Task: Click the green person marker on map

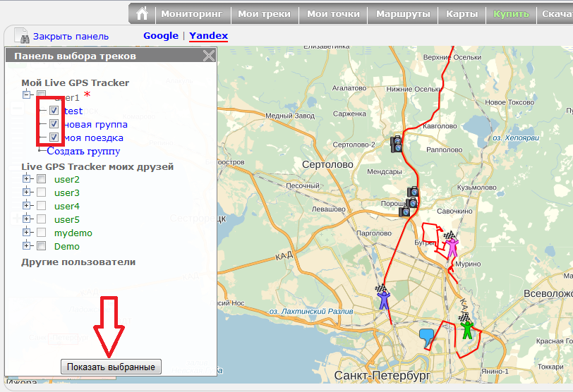Action: tap(466, 329)
